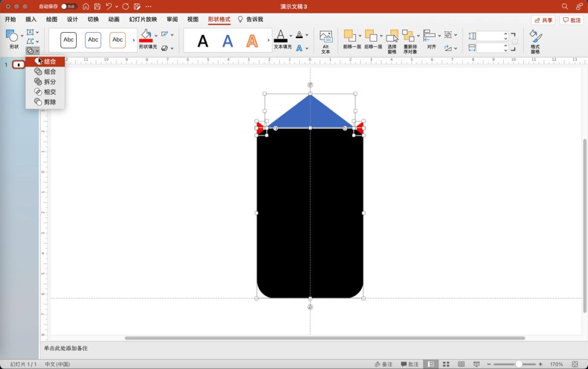
Task: Switch to slide sorter view icon
Action: (446, 364)
